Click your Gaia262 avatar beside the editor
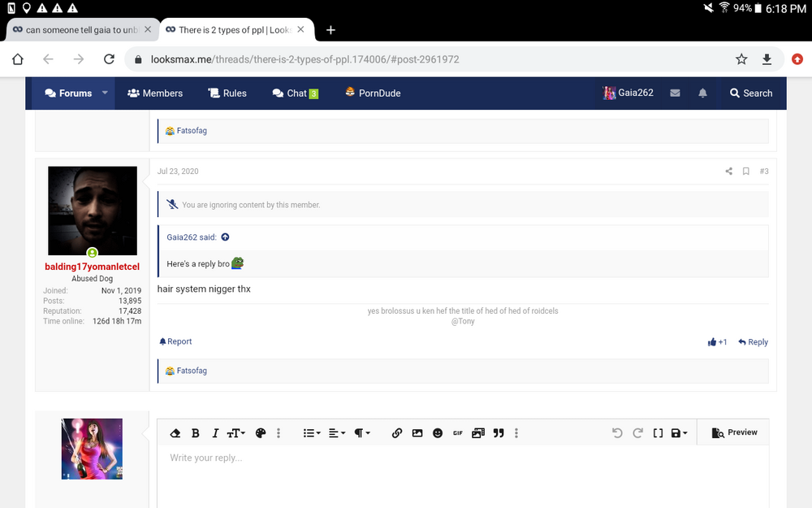Screen dimensions: 812x508 pyautogui.click(x=93, y=449)
